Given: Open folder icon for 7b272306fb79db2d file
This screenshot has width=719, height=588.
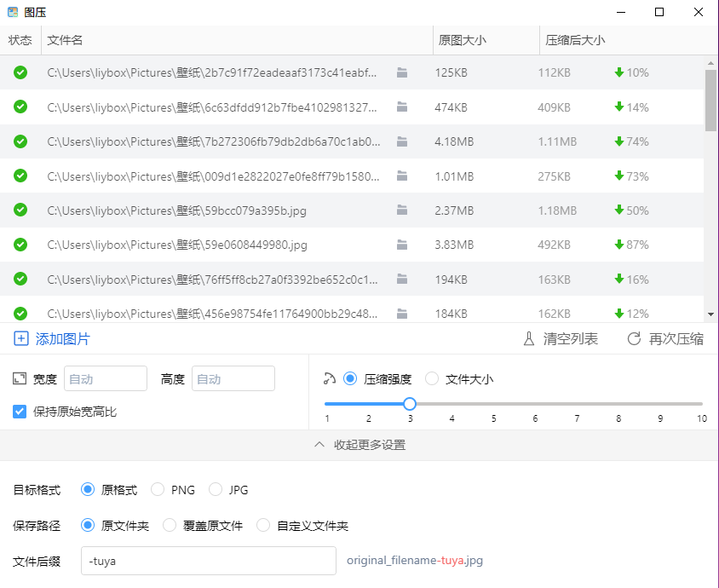Looking at the screenshot, I should (x=402, y=141).
